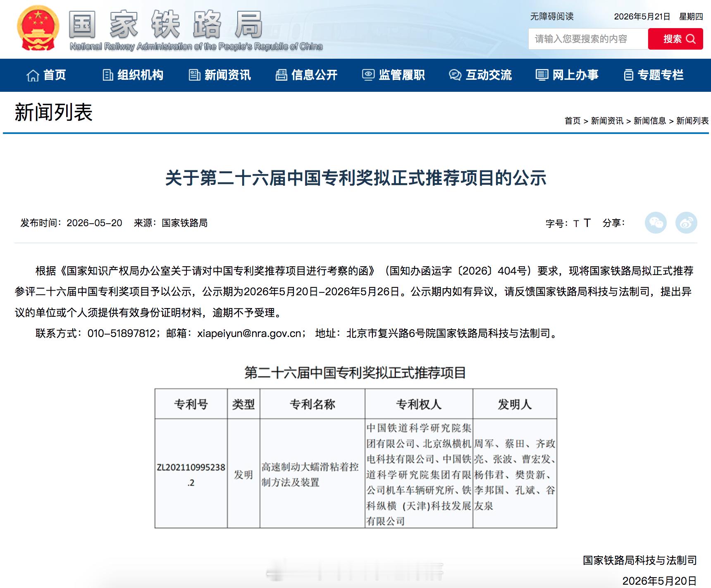Open the 专题专栏 menu item
This screenshot has height=588, width=711.
tap(660, 75)
